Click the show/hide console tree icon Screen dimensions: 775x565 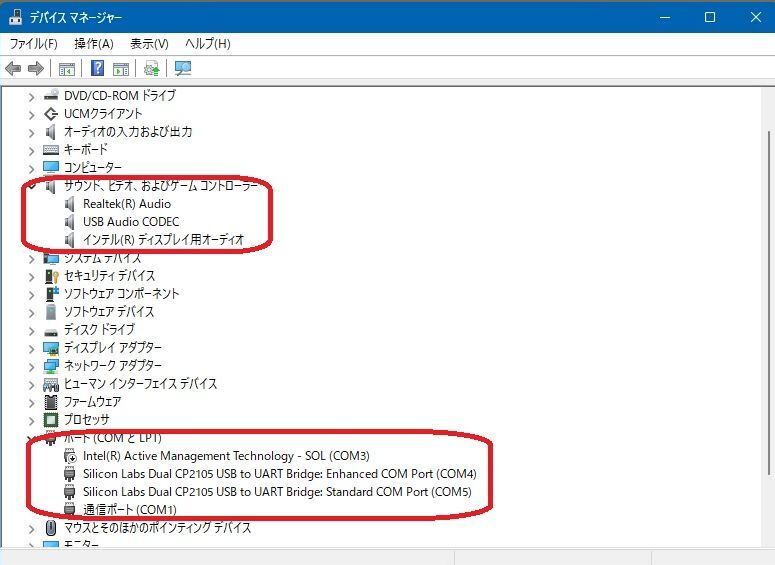pyautogui.click(x=67, y=69)
